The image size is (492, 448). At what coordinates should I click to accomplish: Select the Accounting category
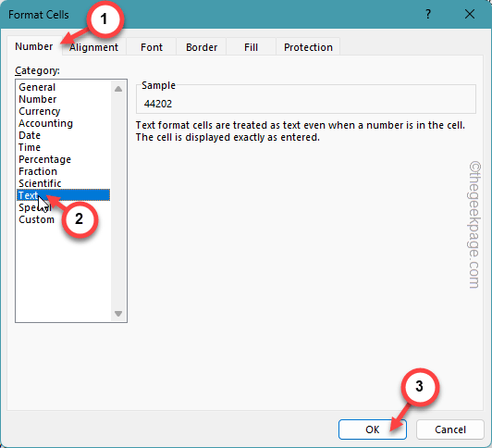(45, 123)
